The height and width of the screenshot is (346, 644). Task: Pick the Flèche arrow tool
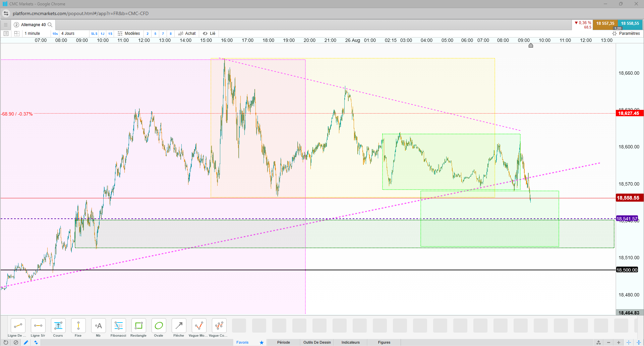pos(179,328)
